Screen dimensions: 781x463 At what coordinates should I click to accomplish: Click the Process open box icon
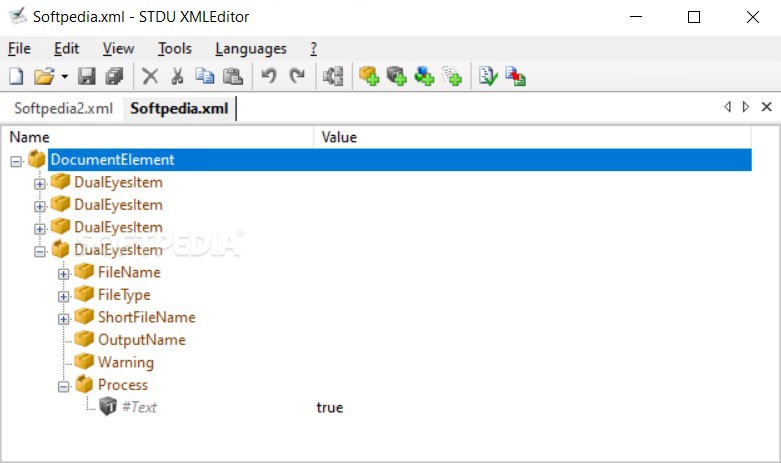[84, 383]
